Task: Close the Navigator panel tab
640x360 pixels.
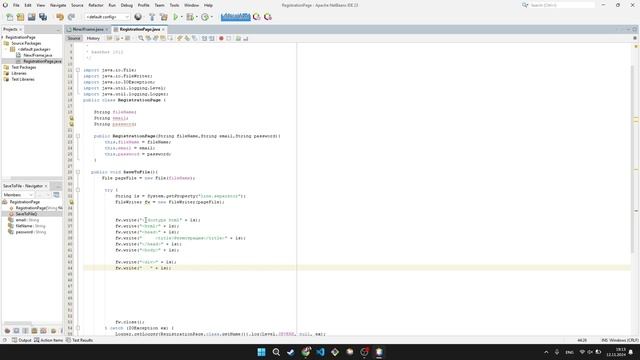Action: pos(46,186)
